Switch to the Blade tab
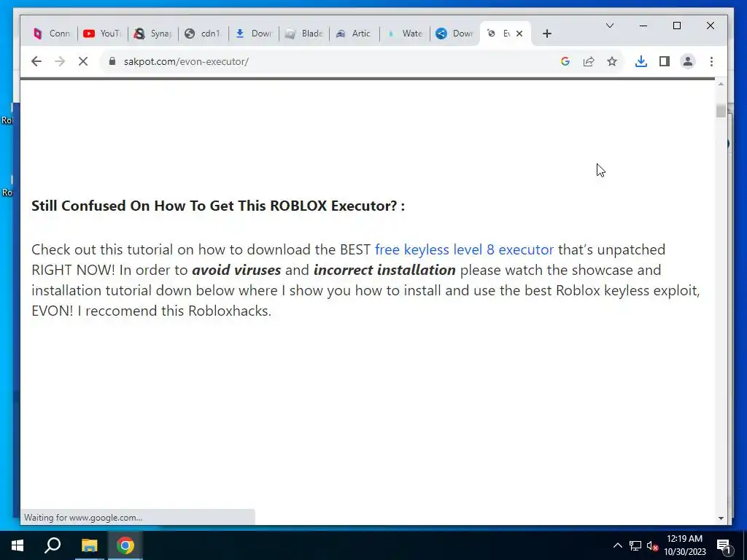Viewport: 747px width, 560px height. coord(304,34)
